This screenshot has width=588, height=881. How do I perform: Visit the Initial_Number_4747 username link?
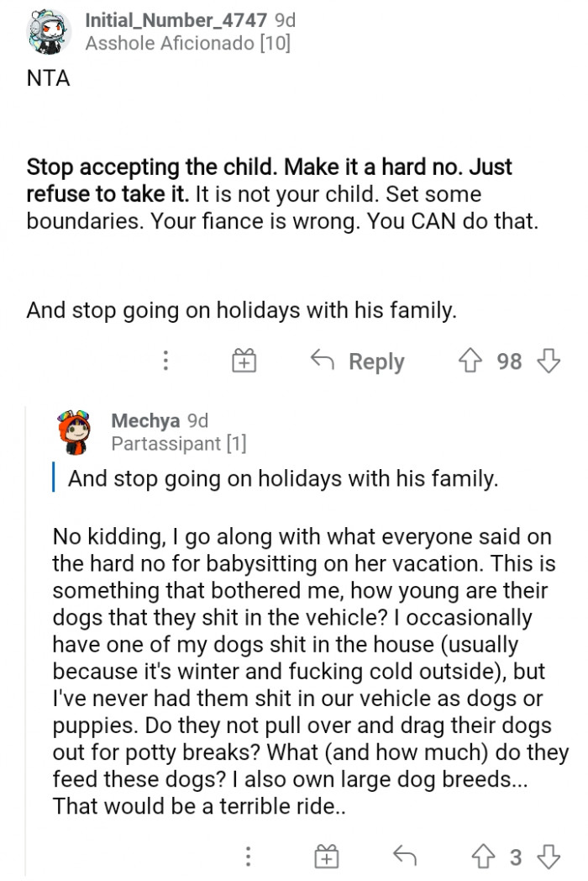click(177, 19)
